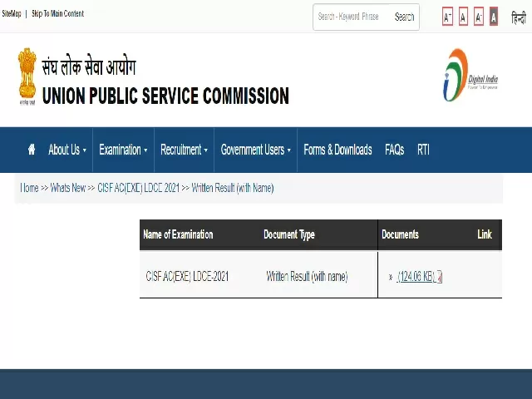Click the Name of Examination column header

coord(178,234)
